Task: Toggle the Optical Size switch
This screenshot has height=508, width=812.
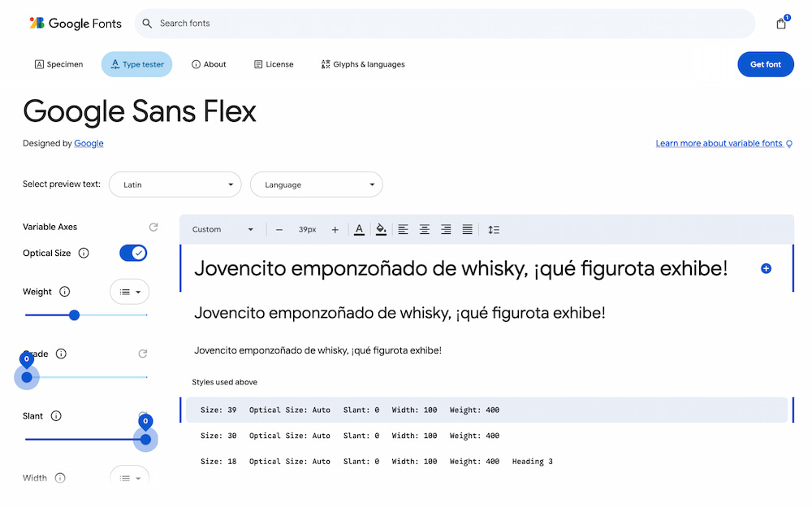Action: [133, 254]
